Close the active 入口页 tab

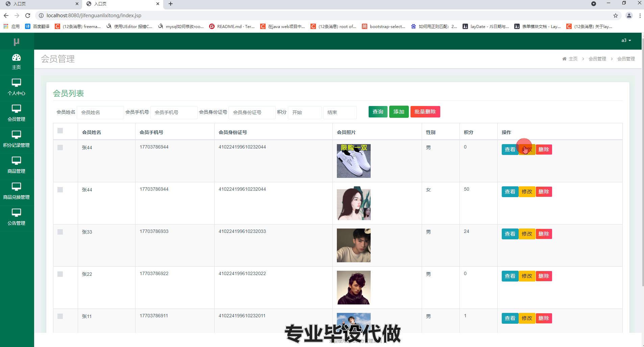click(x=158, y=4)
